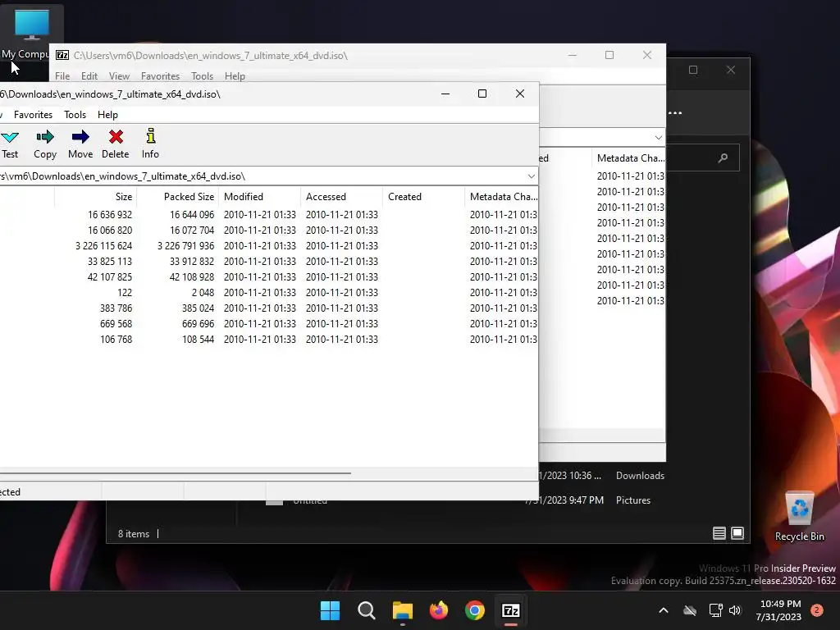Open the network tray icon
The width and height of the screenshot is (840, 630).
tap(715, 610)
